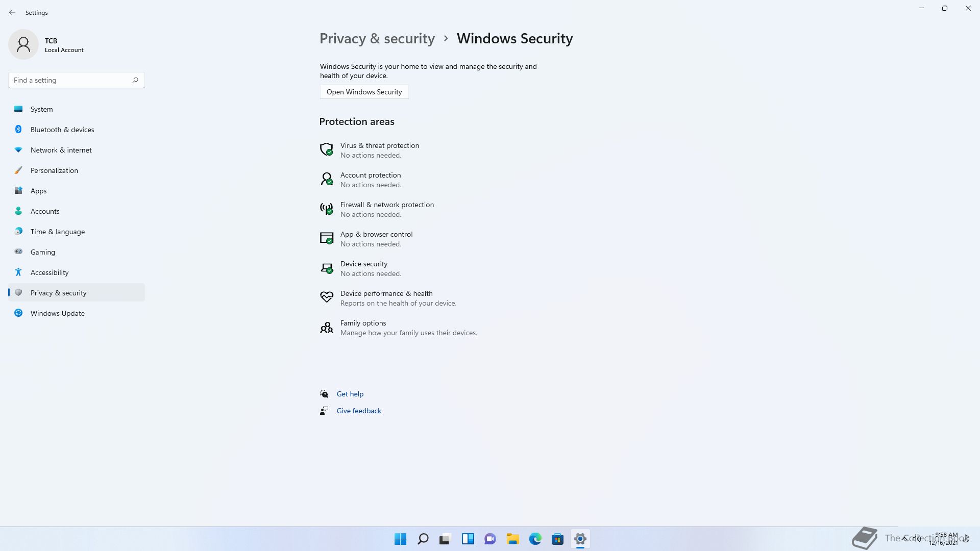
Task: Open Device performance & health heart icon
Action: 326,297
